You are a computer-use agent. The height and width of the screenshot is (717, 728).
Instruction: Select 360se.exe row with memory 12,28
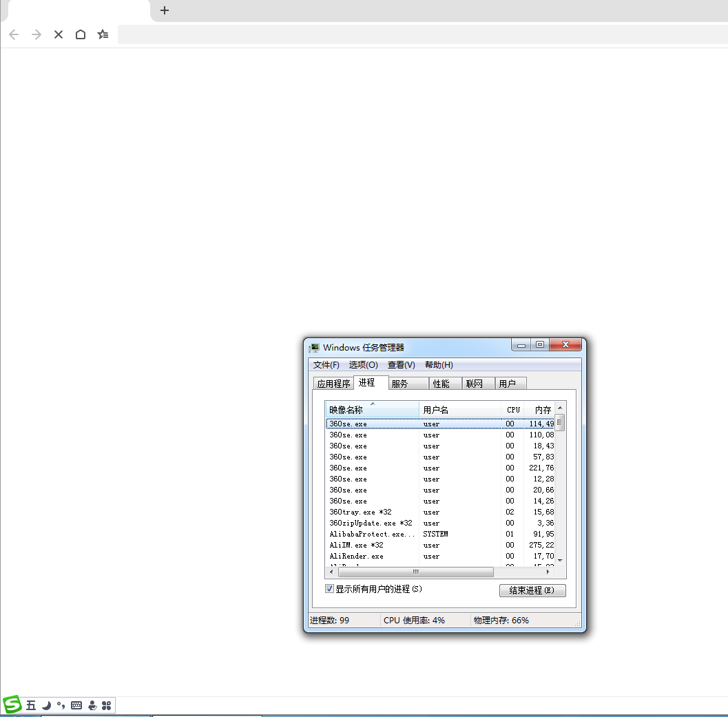(440, 479)
